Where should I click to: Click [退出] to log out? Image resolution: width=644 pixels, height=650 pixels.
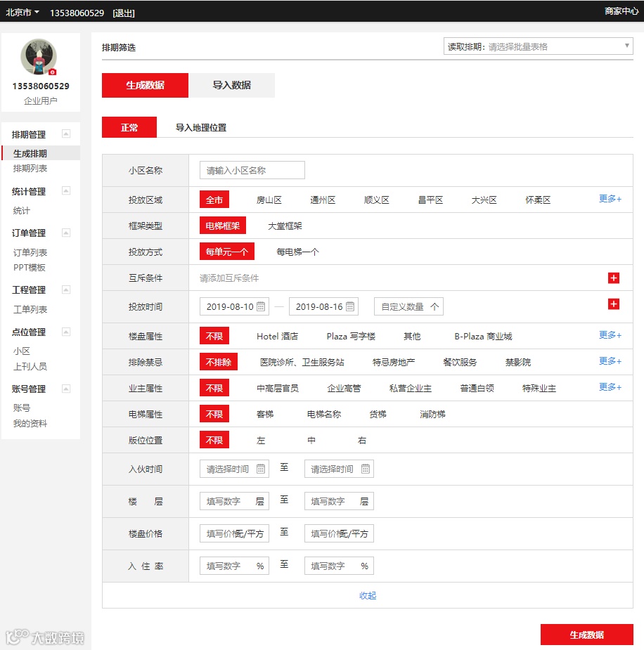(x=124, y=13)
